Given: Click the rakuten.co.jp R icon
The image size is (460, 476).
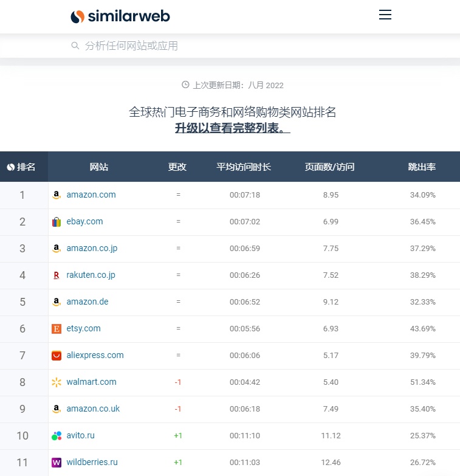Looking at the screenshot, I should click(x=57, y=275).
